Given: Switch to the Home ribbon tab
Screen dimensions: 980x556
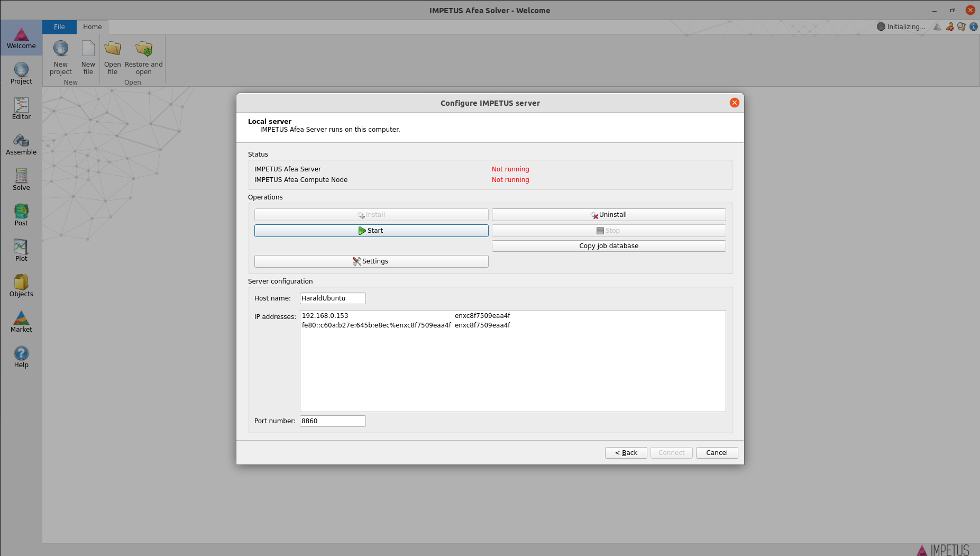Looking at the screenshot, I should 93,27.
